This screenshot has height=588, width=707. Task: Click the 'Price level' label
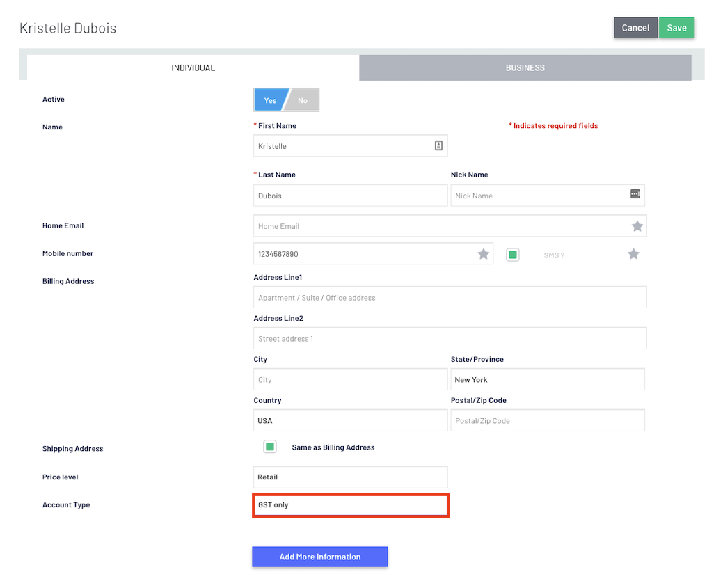point(60,477)
